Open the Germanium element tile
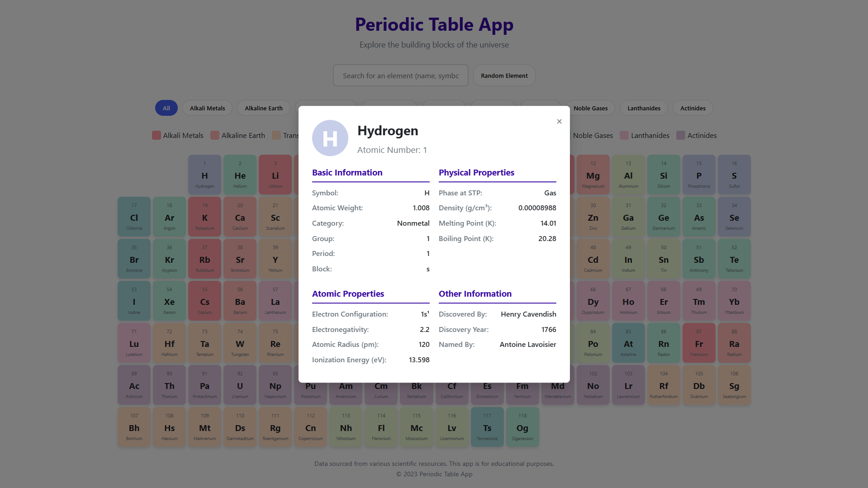Image resolution: width=868 pixels, height=488 pixels. [x=664, y=217]
